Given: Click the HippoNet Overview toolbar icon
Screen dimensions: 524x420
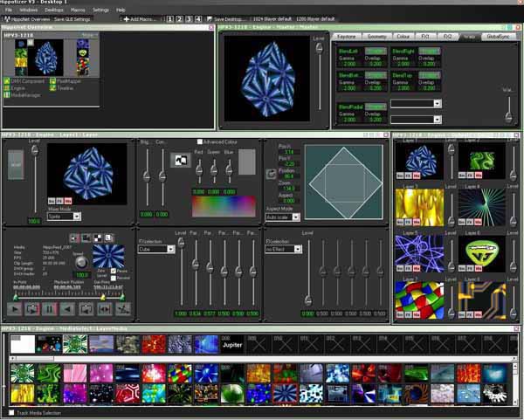Looking at the screenshot, I should [7, 19].
